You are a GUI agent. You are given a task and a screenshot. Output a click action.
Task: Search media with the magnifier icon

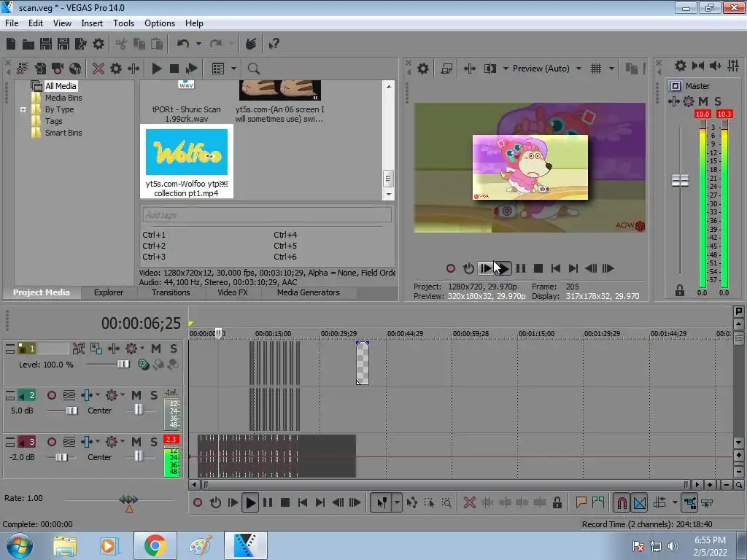coord(253,69)
